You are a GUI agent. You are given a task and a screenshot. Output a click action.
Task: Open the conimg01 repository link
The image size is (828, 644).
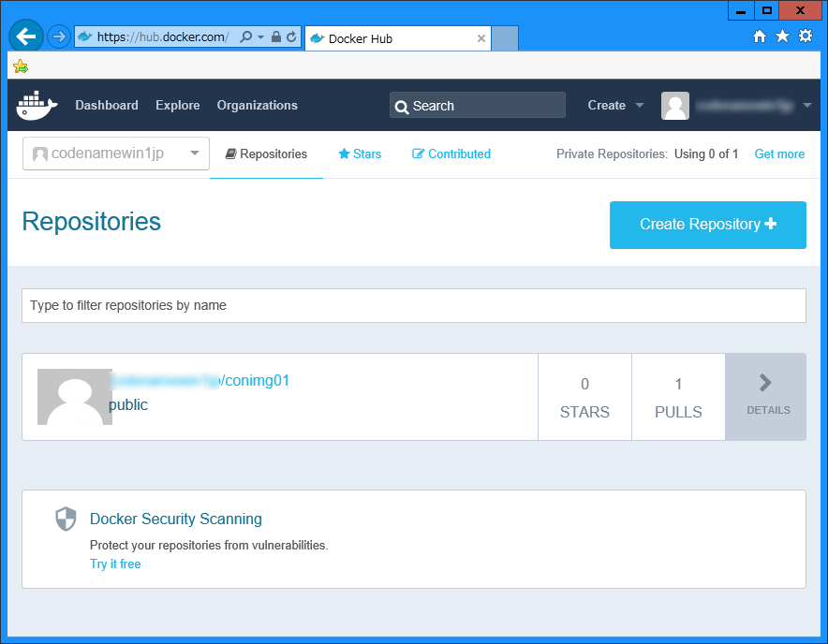pyautogui.click(x=200, y=380)
